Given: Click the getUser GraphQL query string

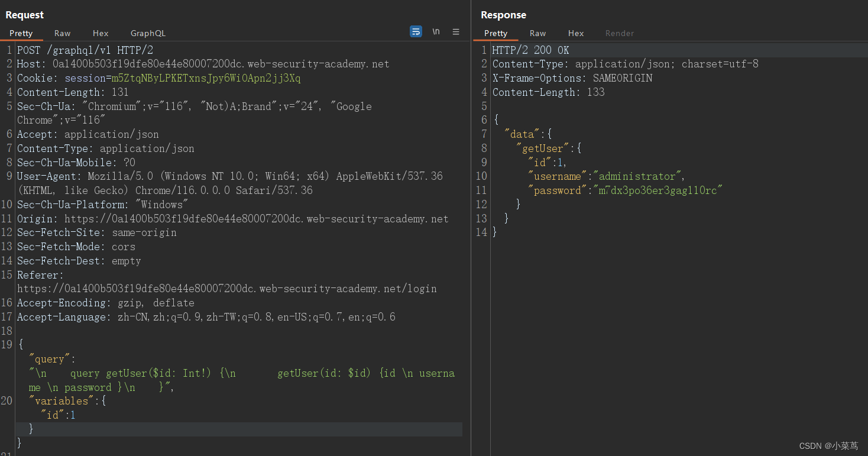Looking at the screenshot, I should point(242,380).
